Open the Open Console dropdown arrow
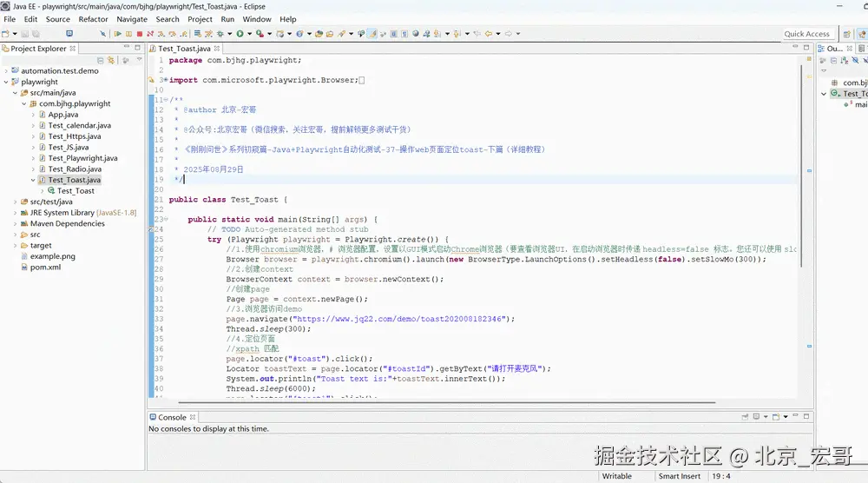This screenshot has width=868, height=483. (x=786, y=417)
